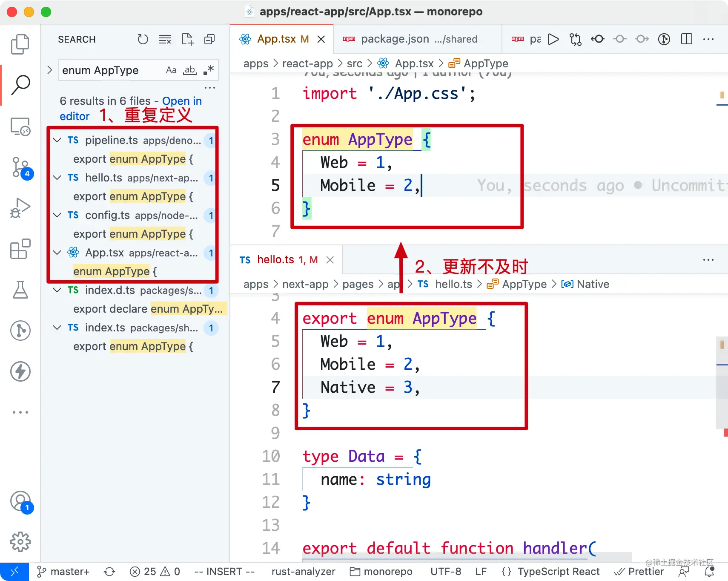The height and width of the screenshot is (581, 728).
Task: Click the Open in editor link
Action: click(x=182, y=101)
